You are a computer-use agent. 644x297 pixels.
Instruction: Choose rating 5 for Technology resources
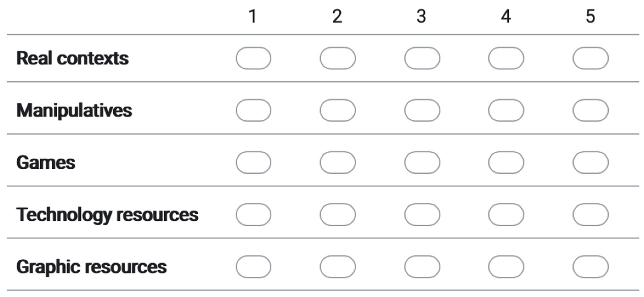click(591, 214)
